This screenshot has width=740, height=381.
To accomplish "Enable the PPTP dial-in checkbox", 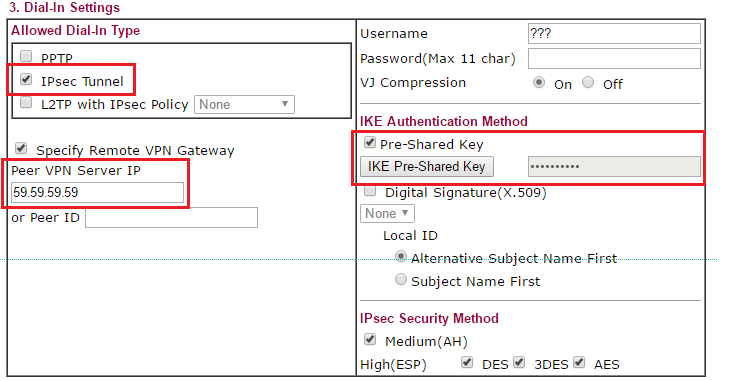I will [26, 56].
